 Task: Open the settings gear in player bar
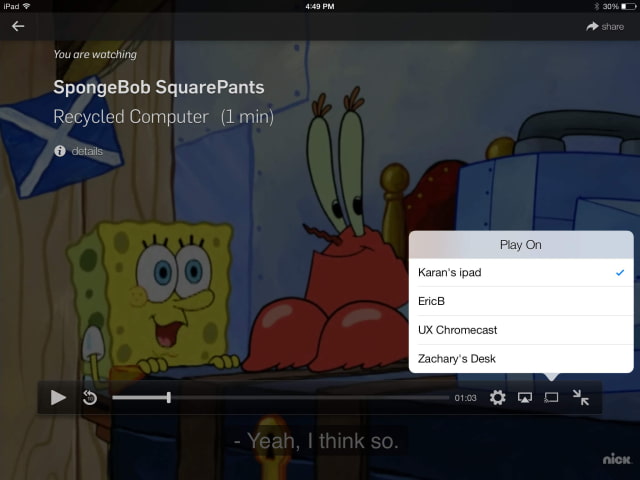pos(497,398)
